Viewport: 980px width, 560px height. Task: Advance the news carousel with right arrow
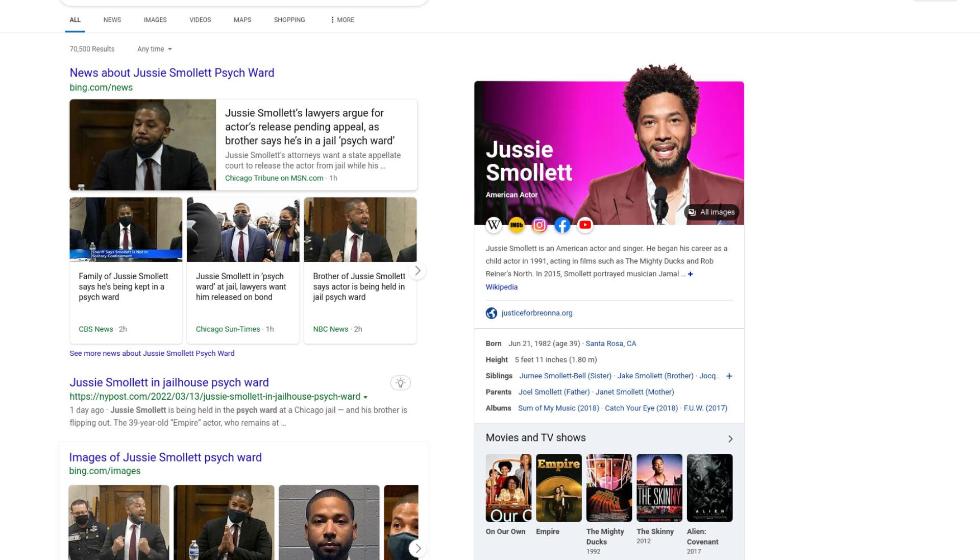[x=418, y=271]
